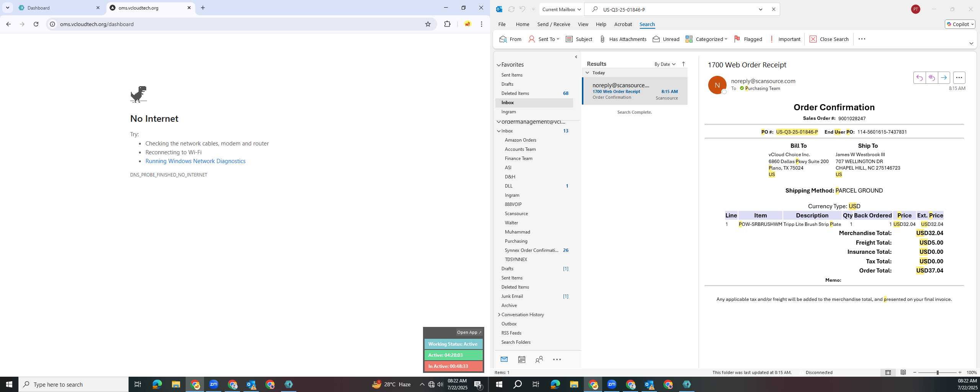The height and width of the screenshot is (392, 980).
Task: Click the Outlook search field
Action: pyautogui.click(x=678, y=9)
